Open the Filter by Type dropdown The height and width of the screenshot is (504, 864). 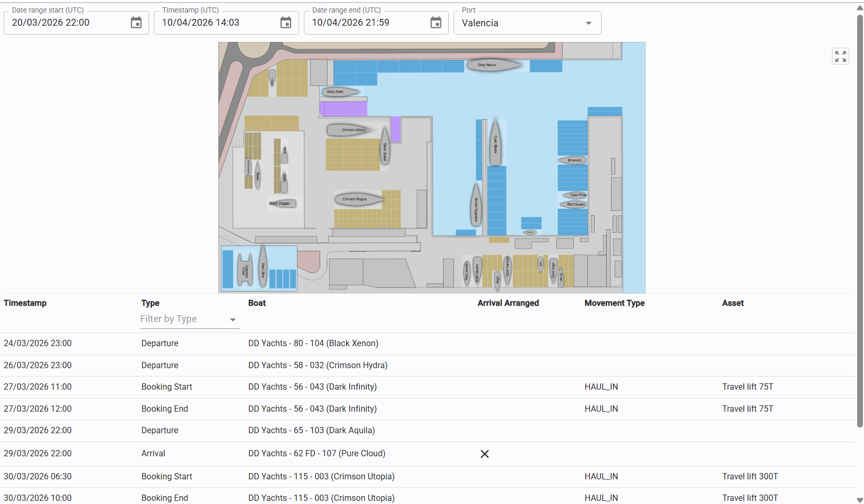(x=189, y=319)
